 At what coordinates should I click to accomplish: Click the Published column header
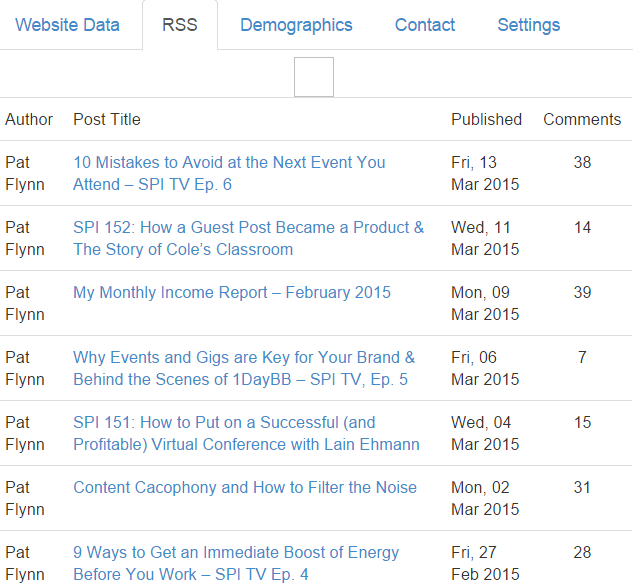pos(486,119)
